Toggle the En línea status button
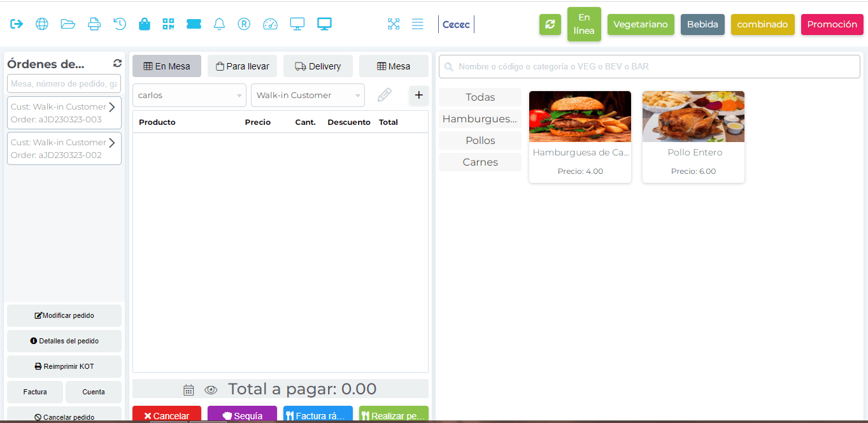Image resolution: width=868 pixels, height=423 pixels. [584, 24]
